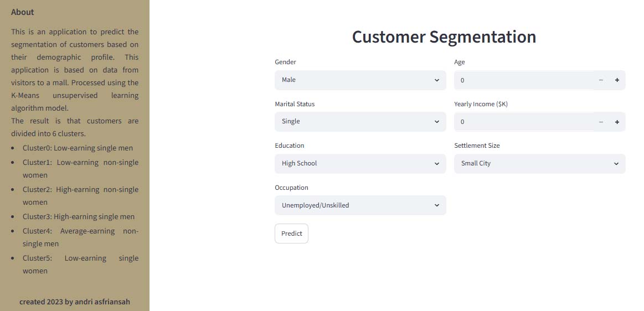Click the Predict button
The image size is (644, 311).
292,234
